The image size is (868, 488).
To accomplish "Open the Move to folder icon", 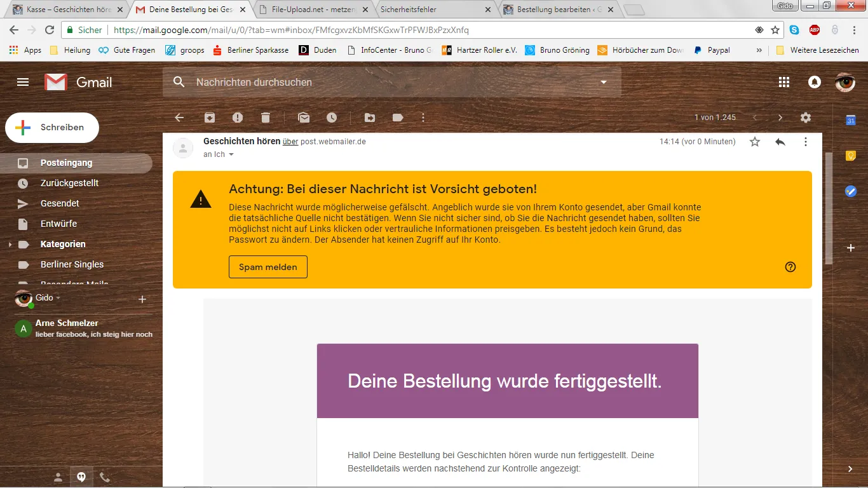I will (370, 118).
